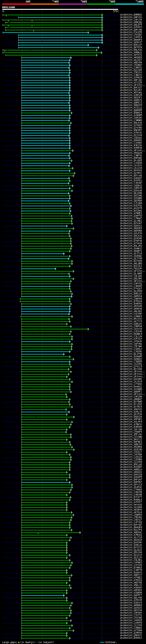Click hit label UniRef100_B9YHT6
The image size is (146, 644).
coord(131,170)
